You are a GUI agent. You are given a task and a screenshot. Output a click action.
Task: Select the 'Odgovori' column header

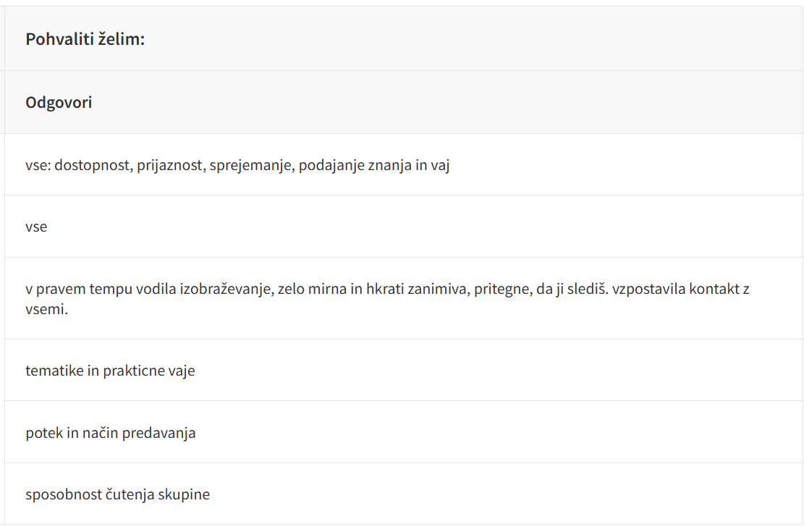coord(59,103)
